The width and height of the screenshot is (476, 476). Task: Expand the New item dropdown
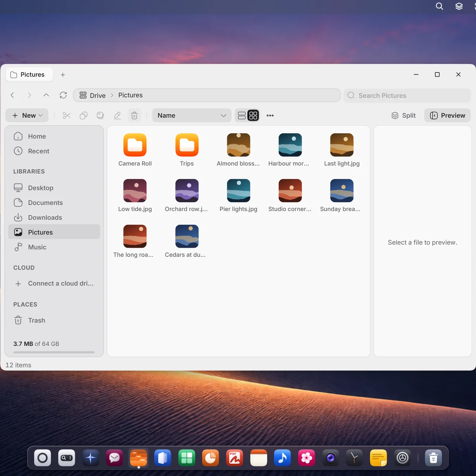pyautogui.click(x=27, y=115)
